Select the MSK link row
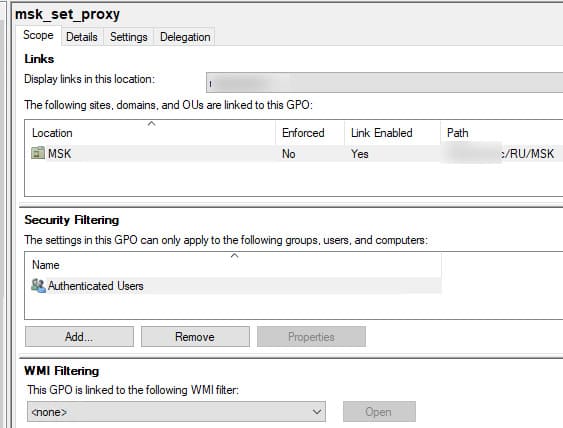 pos(294,154)
